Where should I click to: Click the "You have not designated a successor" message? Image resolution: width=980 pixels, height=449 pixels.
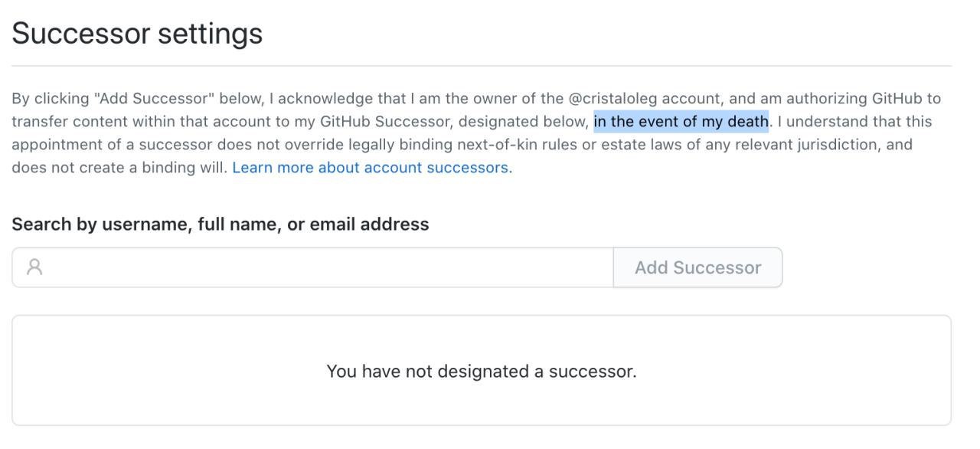coord(482,371)
